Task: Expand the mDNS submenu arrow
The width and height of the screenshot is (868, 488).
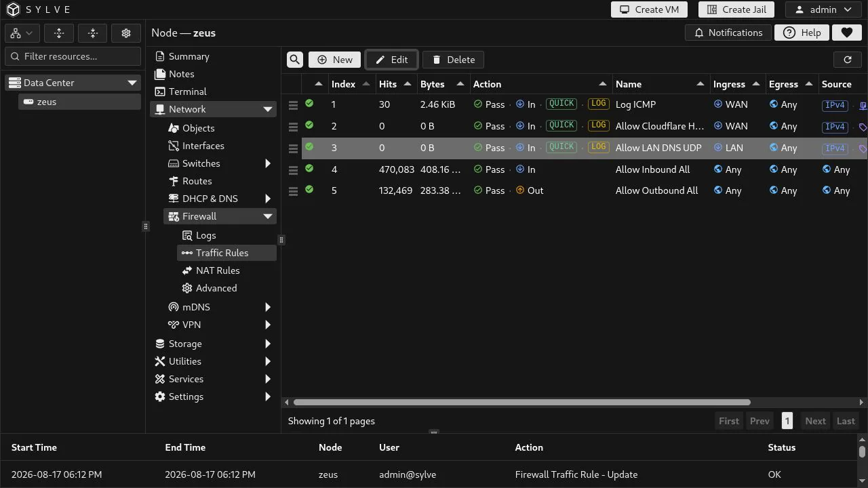Action: (x=268, y=307)
